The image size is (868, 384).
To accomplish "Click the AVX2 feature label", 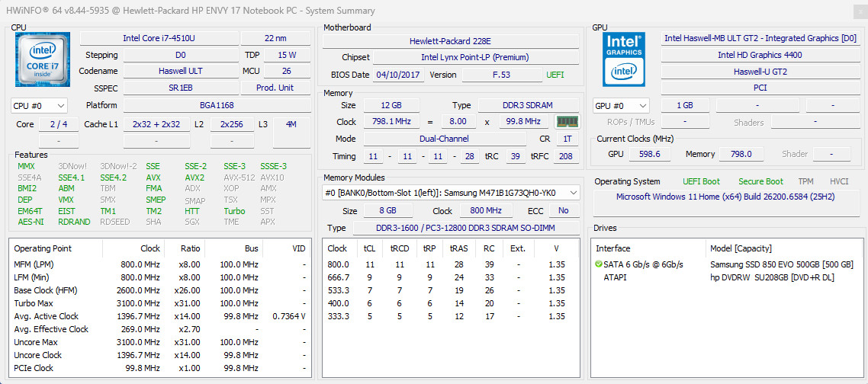I will [194, 178].
